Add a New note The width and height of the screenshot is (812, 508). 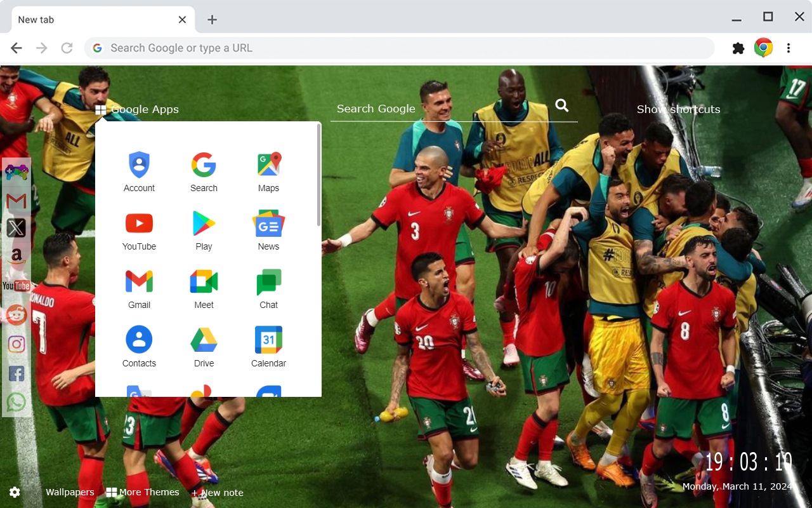coord(217,493)
